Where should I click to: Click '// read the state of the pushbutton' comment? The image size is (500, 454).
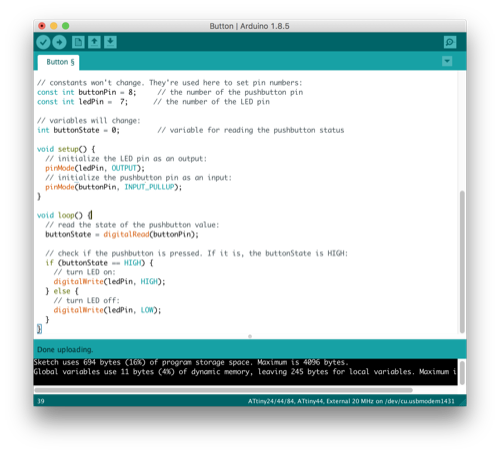click(x=132, y=225)
